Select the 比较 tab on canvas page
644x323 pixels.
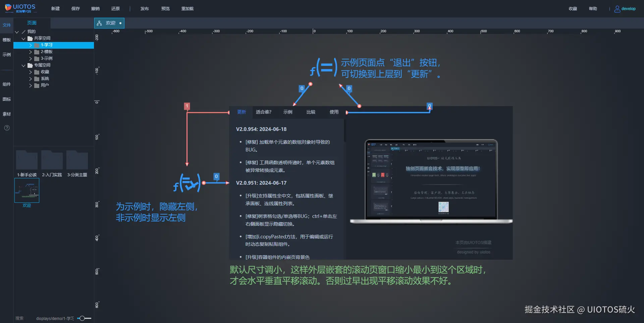[x=311, y=112]
